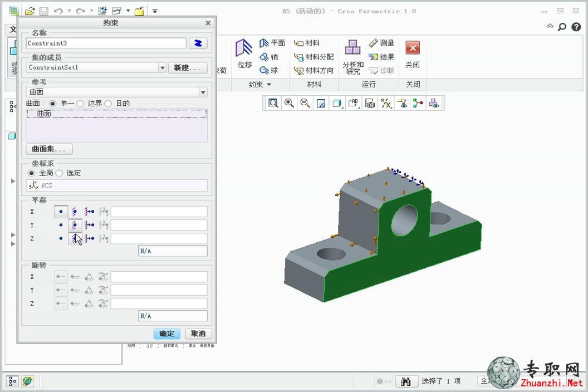Set translation Y to free
This screenshot has width=588, height=392.
(x=61, y=225)
